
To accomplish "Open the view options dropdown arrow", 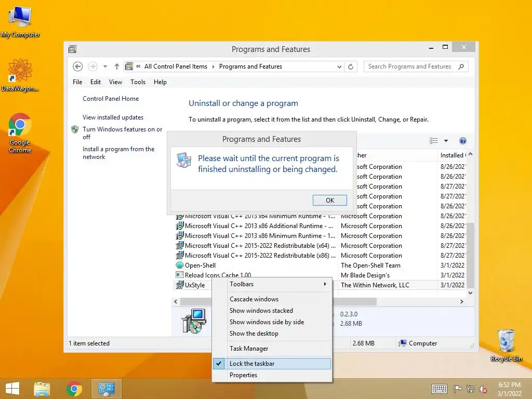I will (x=446, y=141).
